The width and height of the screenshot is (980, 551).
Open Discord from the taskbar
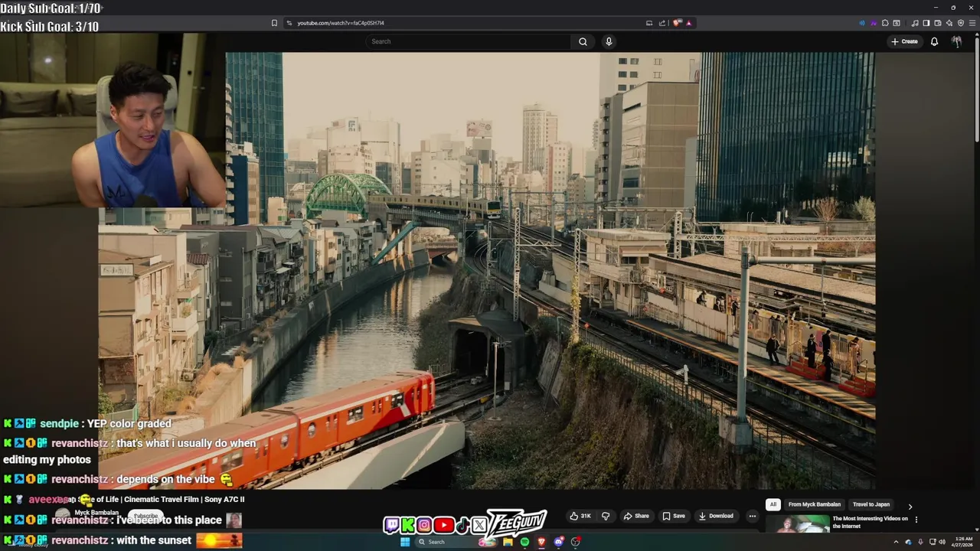coord(558,542)
